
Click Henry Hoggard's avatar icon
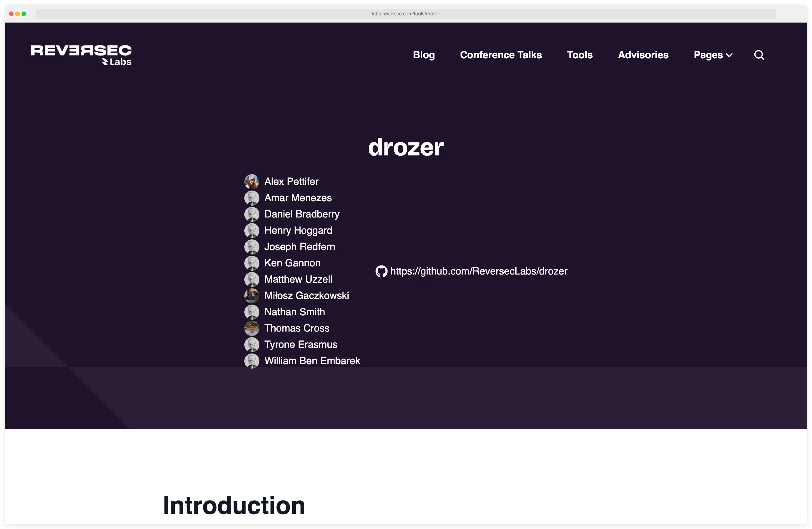point(252,230)
